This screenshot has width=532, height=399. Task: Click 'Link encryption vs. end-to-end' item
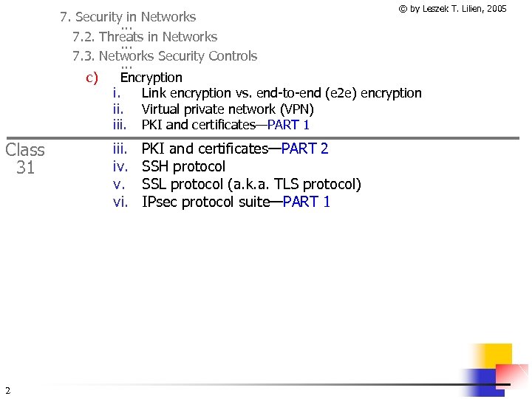point(281,92)
